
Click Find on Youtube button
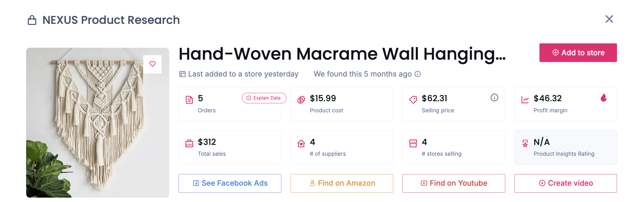point(454,183)
